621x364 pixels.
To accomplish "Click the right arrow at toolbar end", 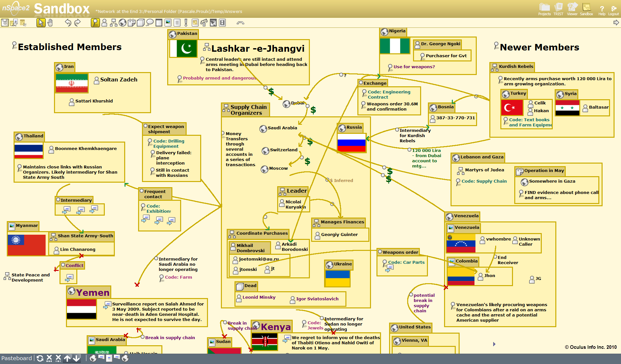I will pos(616,23).
